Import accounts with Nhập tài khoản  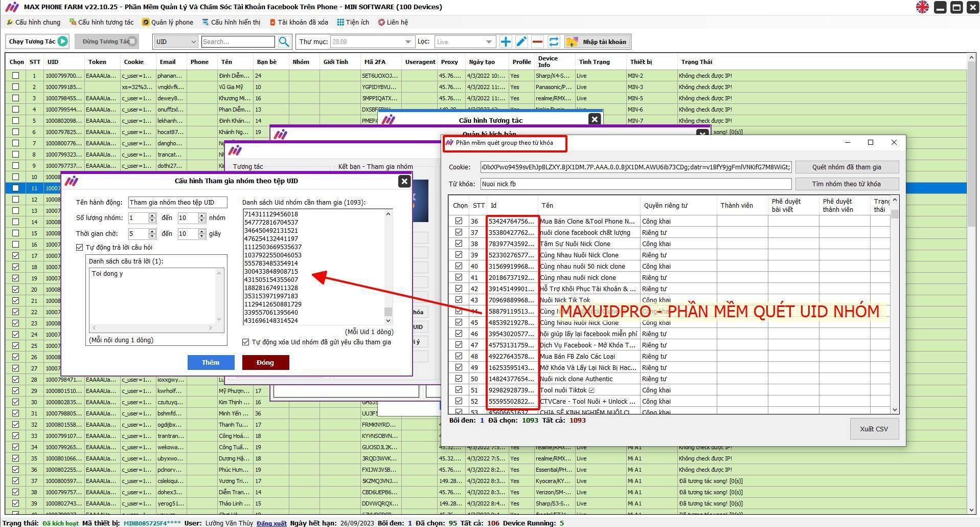[x=597, y=41]
